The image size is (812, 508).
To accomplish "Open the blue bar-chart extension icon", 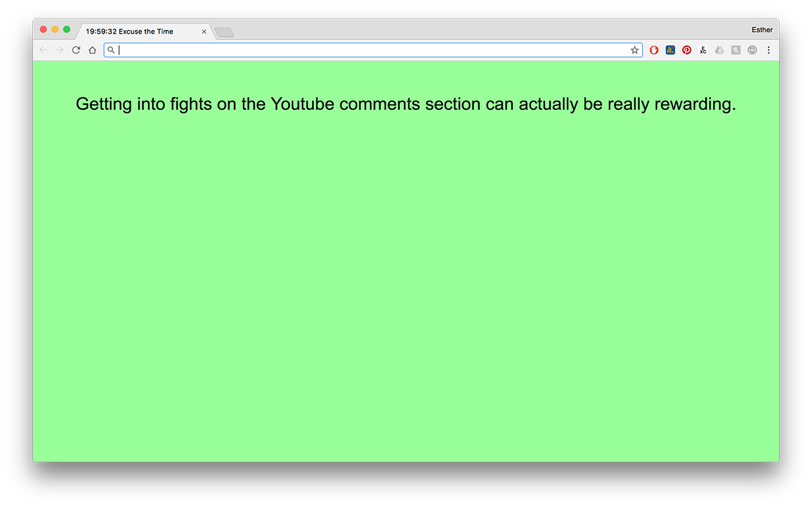I will tap(671, 50).
